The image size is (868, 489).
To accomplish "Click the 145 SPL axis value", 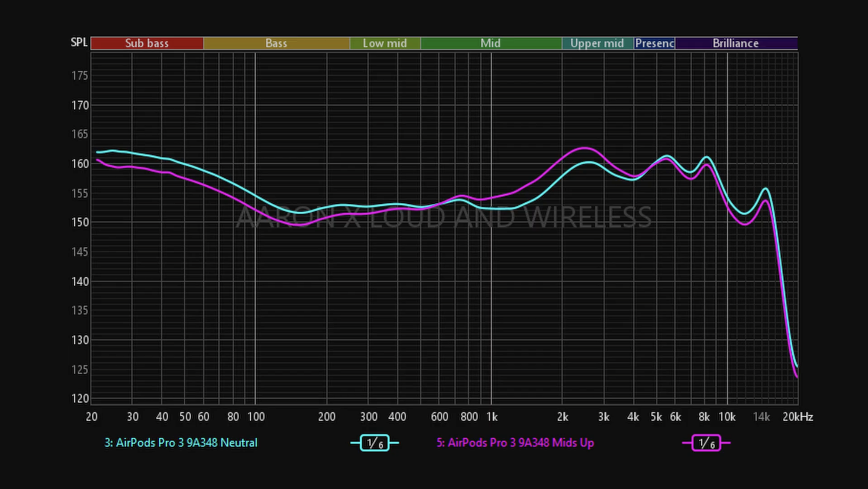I will click(80, 252).
